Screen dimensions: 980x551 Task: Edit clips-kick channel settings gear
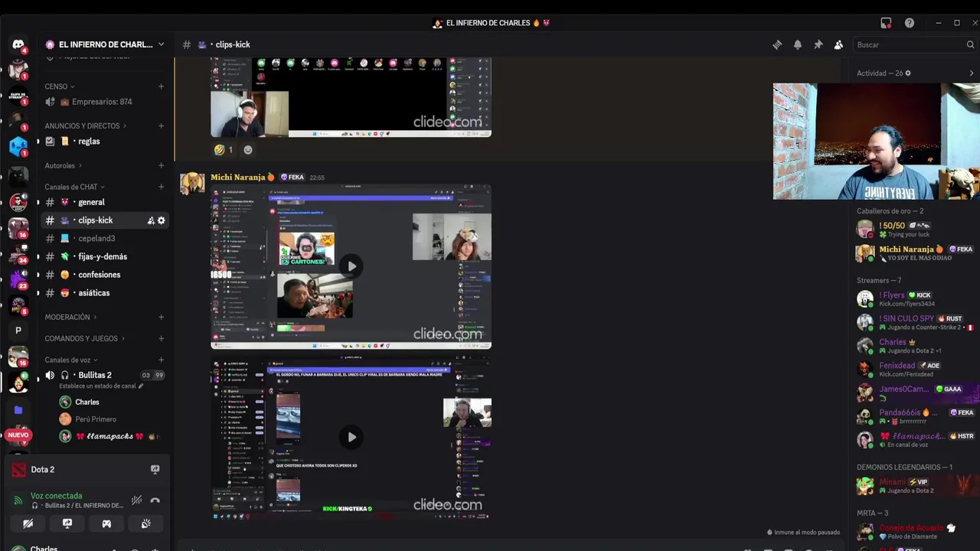[x=162, y=220]
